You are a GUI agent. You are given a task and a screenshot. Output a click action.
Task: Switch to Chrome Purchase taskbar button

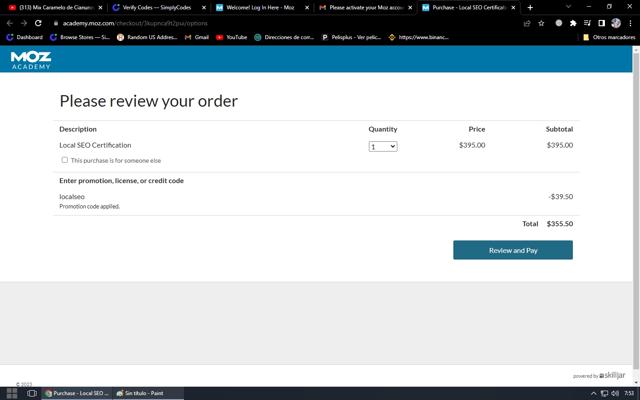coord(76,393)
